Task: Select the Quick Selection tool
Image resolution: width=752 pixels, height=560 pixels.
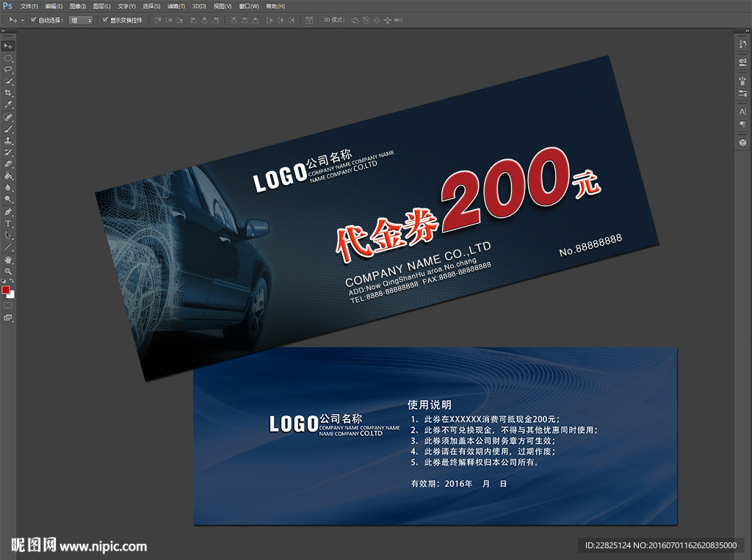Action: point(8,81)
